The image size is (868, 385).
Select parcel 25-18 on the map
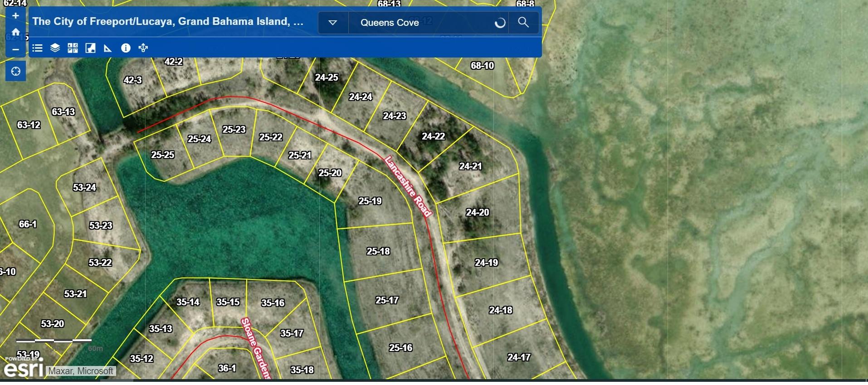pos(378,251)
